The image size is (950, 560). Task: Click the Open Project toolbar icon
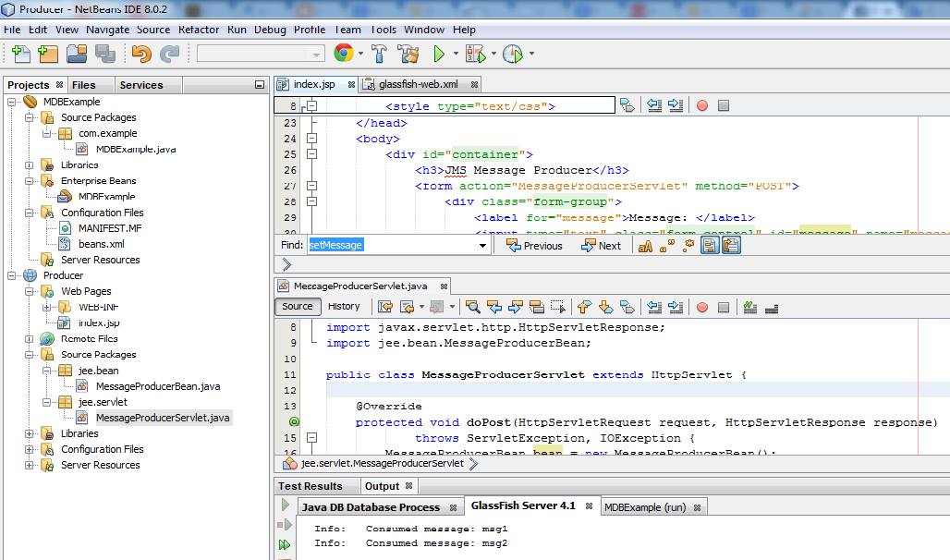pos(77,54)
